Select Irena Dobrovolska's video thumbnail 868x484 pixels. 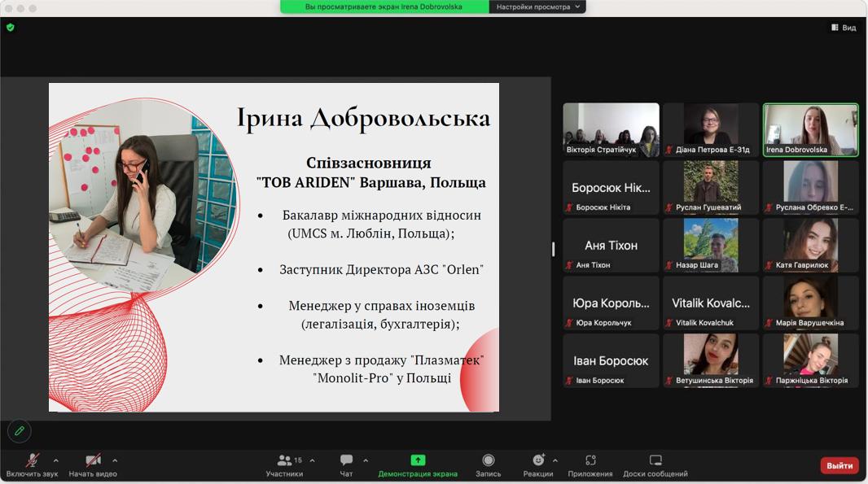tap(810, 129)
